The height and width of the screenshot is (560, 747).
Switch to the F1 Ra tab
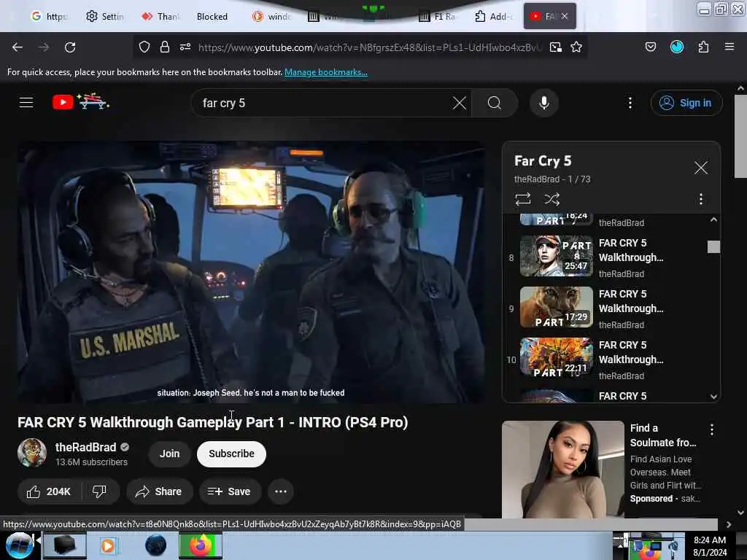point(437,17)
